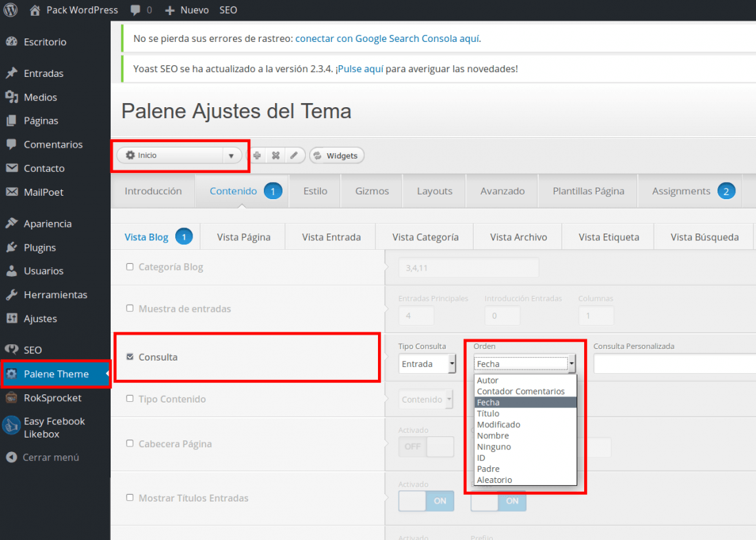
Task: Open Ajustes settings icon
Action: [12, 318]
